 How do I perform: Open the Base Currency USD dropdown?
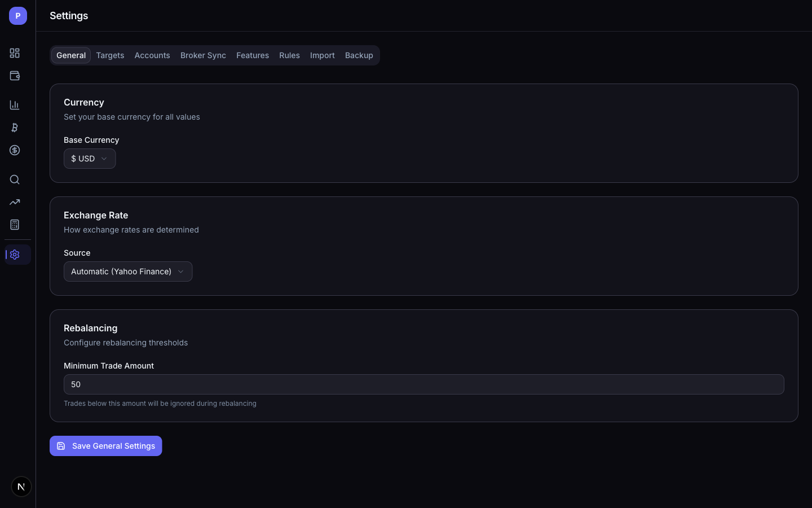coord(90,159)
